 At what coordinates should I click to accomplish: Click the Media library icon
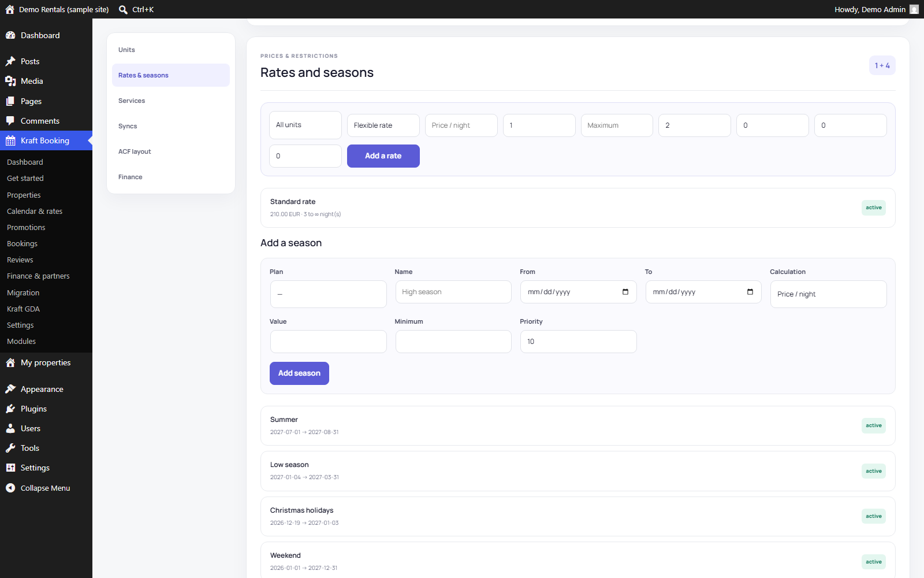[x=10, y=81]
